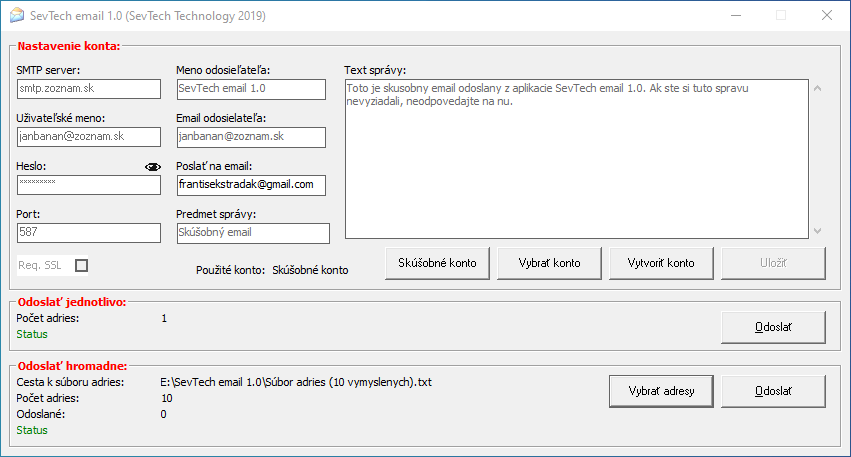The image size is (851, 457).
Task: Click the message text scrollbar down arrow
Action: (x=817, y=231)
